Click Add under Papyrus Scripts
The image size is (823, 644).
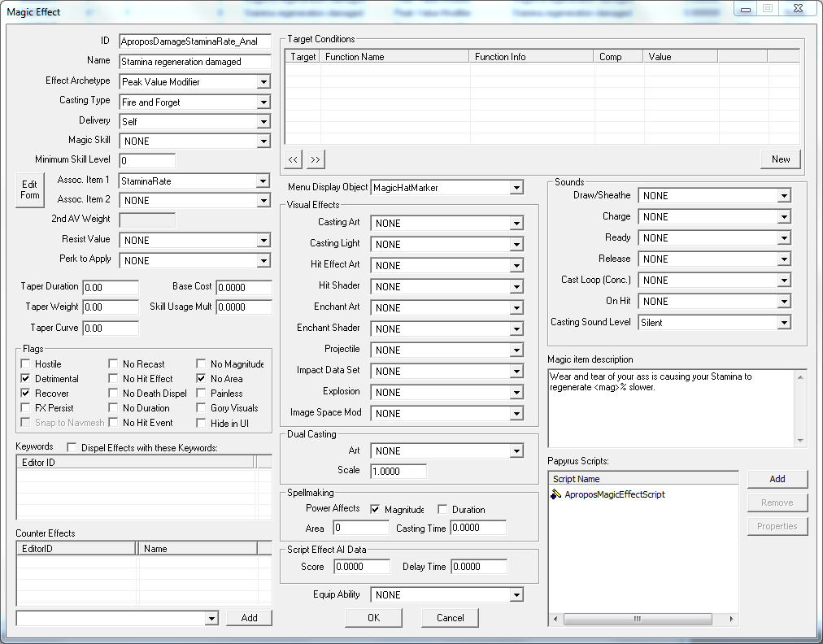pyautogui.click(x=777, y=479)
